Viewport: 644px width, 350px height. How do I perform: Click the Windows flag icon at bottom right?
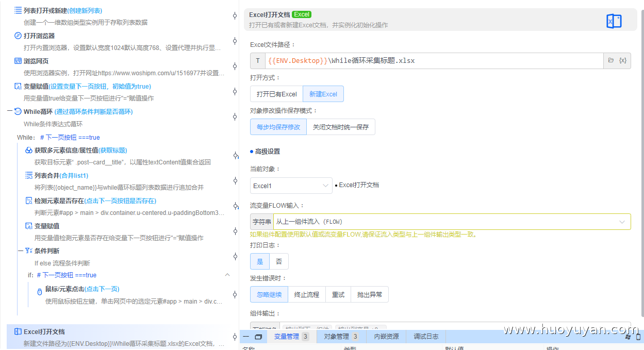point(628,337)
